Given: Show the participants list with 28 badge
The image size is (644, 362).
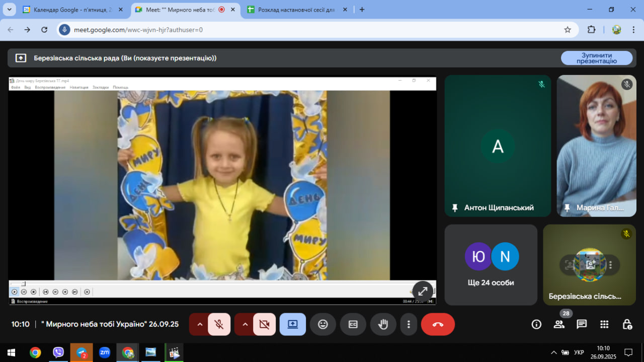Looking at the screenshot, I should pyautogui.click(x=559, y=324).
